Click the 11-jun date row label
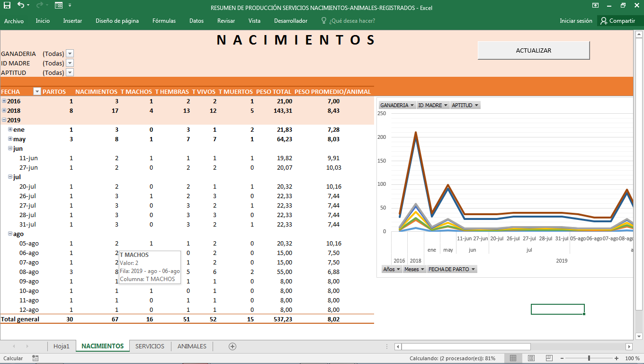The width and height of the screenshot is (644, 364). 28,158
